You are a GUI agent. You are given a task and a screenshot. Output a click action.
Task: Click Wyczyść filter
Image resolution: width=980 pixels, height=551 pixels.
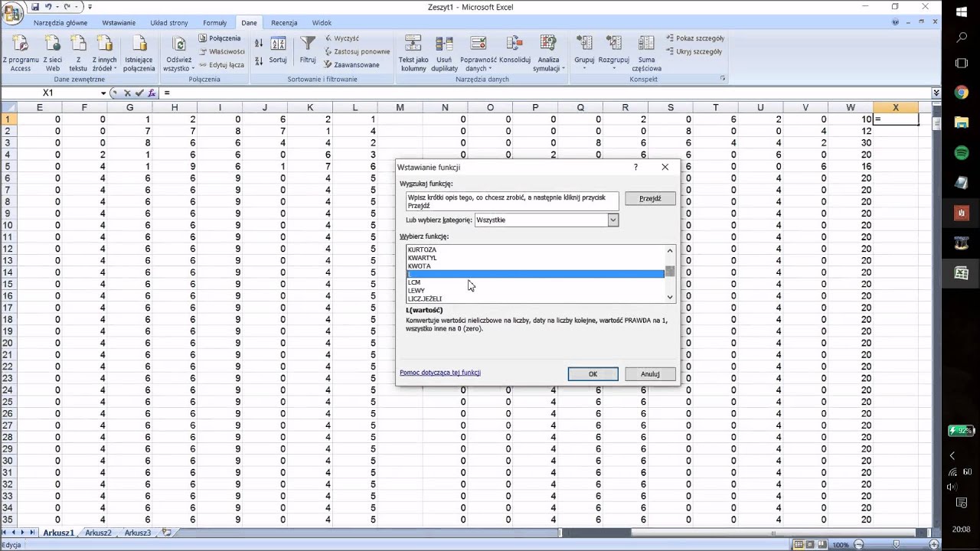(341, 38)
